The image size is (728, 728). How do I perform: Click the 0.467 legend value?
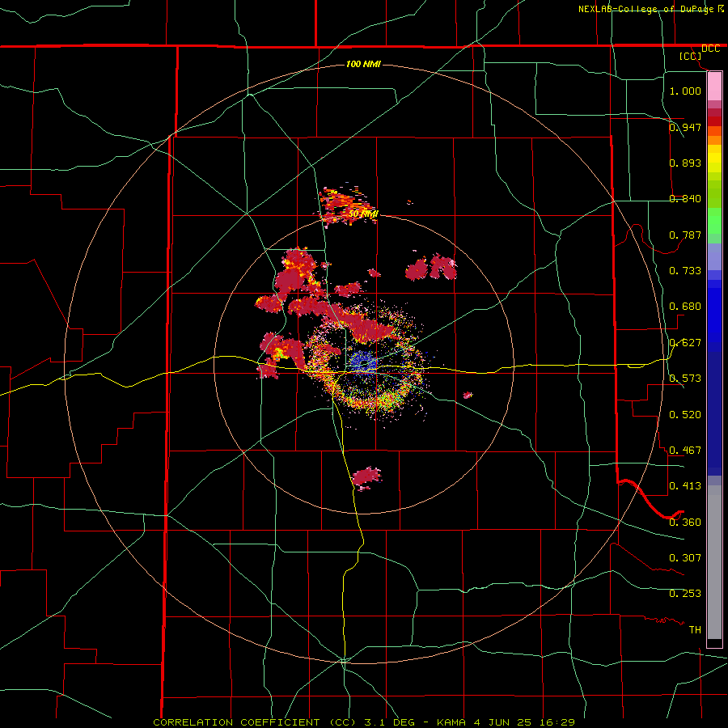point(685,451)
